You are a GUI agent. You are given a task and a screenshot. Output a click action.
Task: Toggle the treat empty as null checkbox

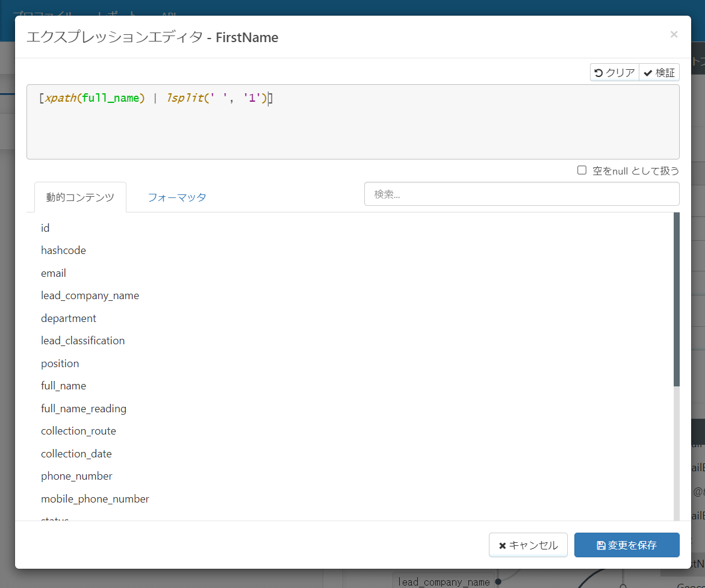pyautogui.click(x=582, y=170)
